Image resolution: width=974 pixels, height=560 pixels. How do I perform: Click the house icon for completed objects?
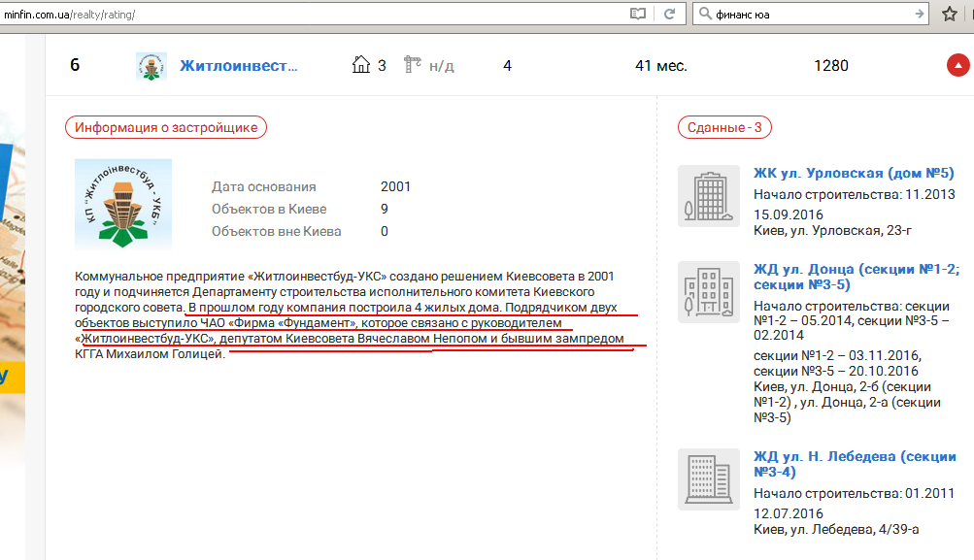pyautogui.click(x=361, y=65)
